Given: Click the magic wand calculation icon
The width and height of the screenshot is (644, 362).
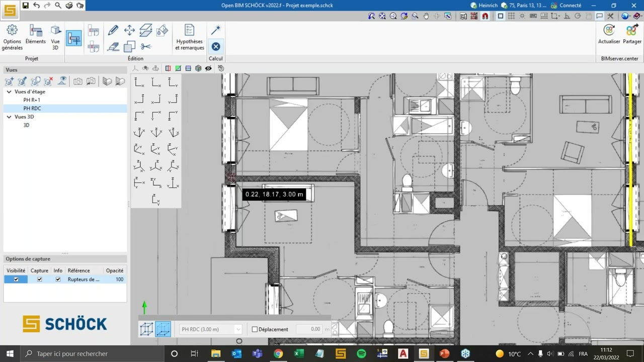Looking at the screenshot, I should (x=216, y=30).
